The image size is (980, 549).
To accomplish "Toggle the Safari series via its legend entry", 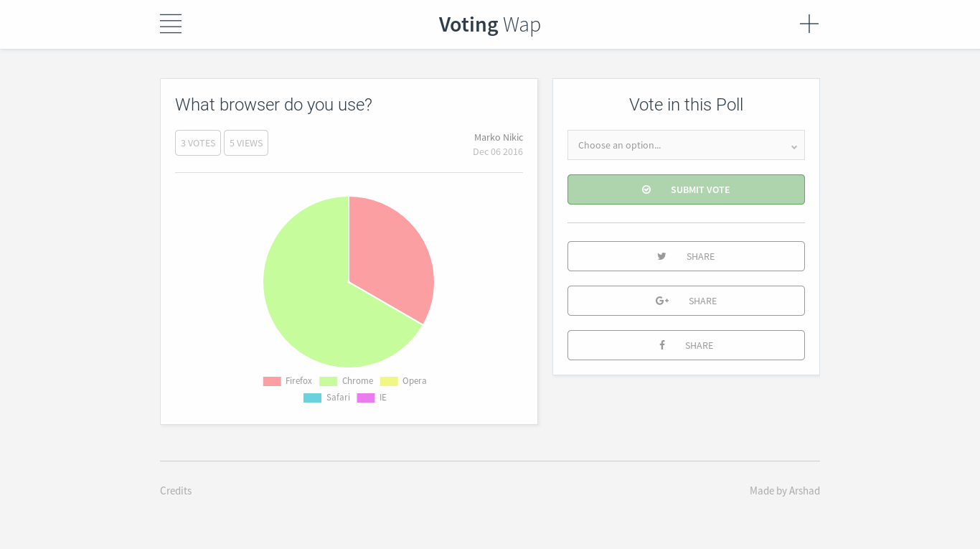I will click(338, 398).
